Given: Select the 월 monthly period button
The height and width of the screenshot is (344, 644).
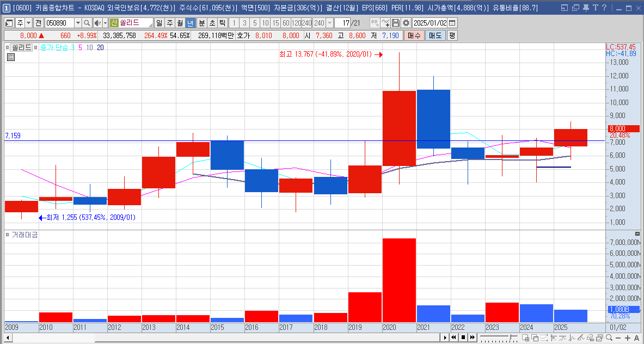Looking at the screenshot, I should (x=180, y=23).
